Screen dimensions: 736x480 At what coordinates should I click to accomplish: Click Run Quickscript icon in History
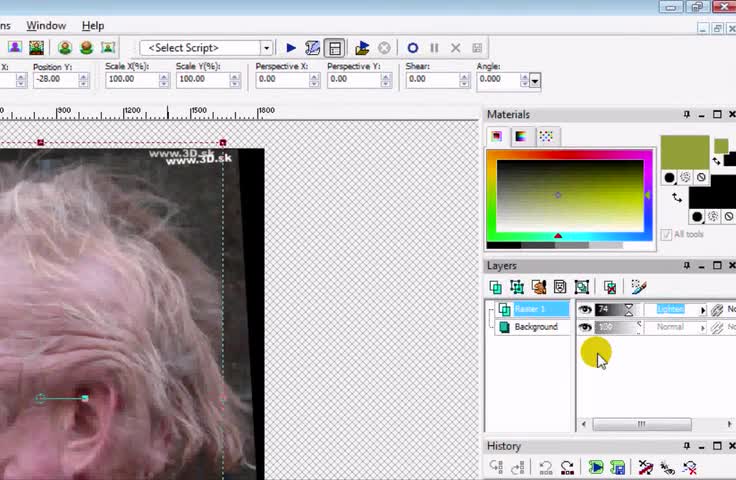click(596, 467)
